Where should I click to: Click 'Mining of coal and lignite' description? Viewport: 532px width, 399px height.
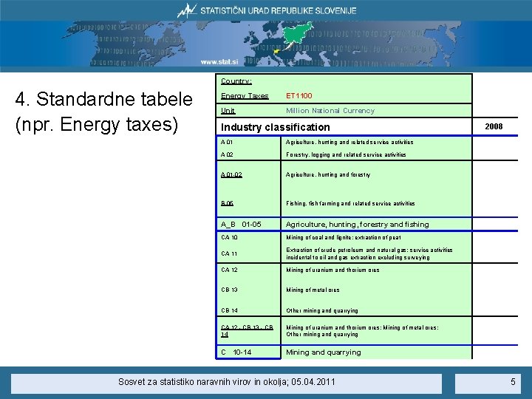344,237
